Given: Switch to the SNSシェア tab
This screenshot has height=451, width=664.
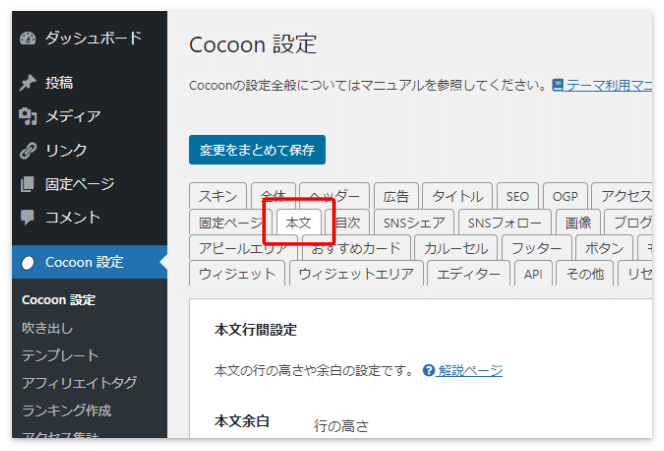Looking at the screenshot, I should coord(414,222).
